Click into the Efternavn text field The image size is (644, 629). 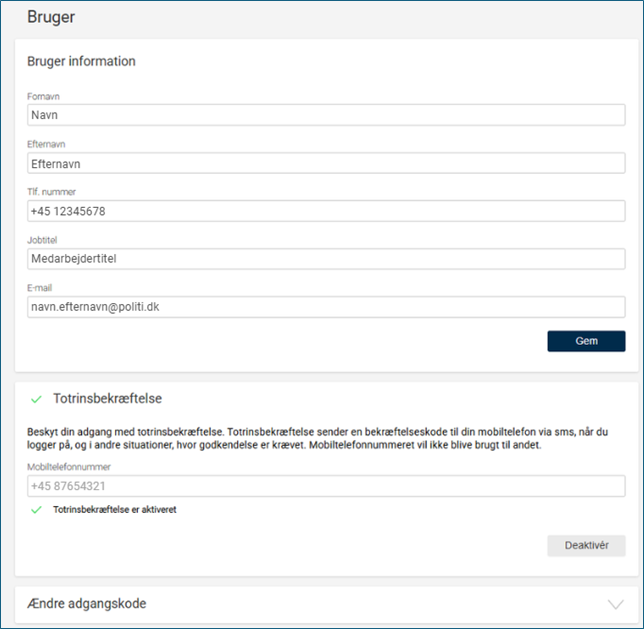tap(326, 163)
